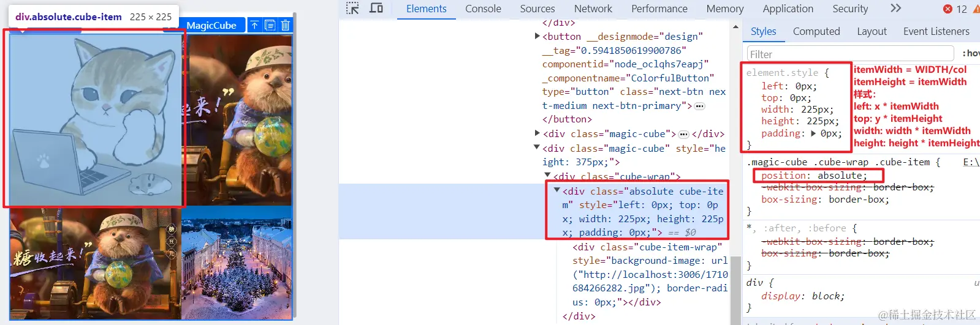Viewport: 980px width, 325px height.
Task: Expand the padding shorthand triangle
Action: point(813,133)
